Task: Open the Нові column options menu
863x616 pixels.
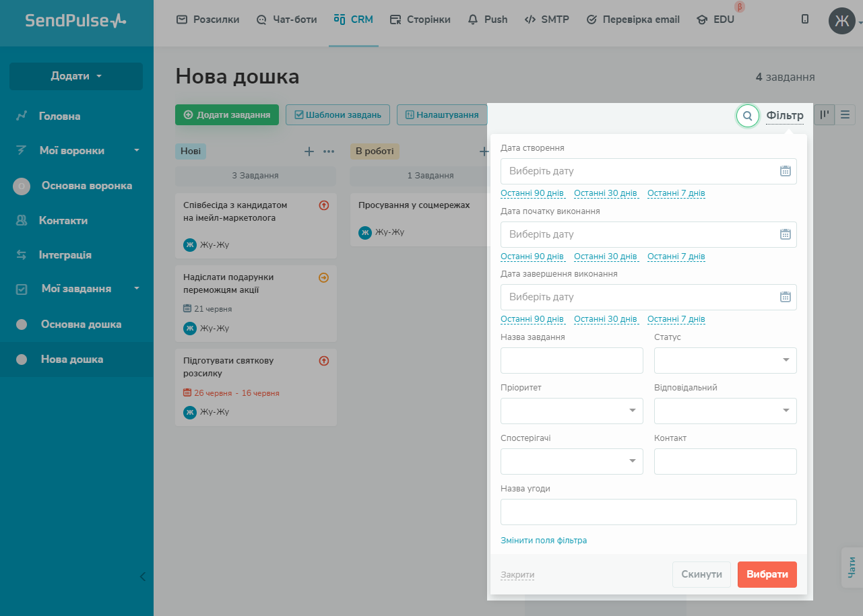Action: (x=329, y=151)
